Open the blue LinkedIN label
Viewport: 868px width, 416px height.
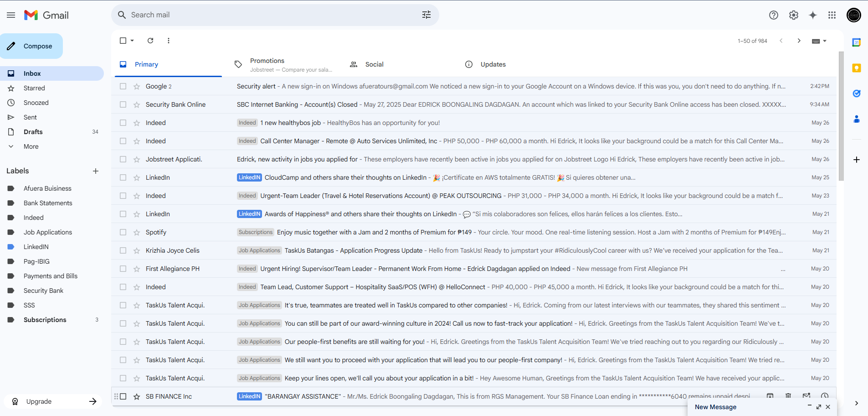click(52, 247)
